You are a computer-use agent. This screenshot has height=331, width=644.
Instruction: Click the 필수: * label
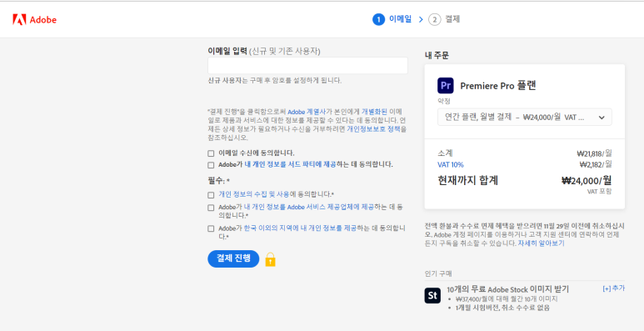point(218,181)
